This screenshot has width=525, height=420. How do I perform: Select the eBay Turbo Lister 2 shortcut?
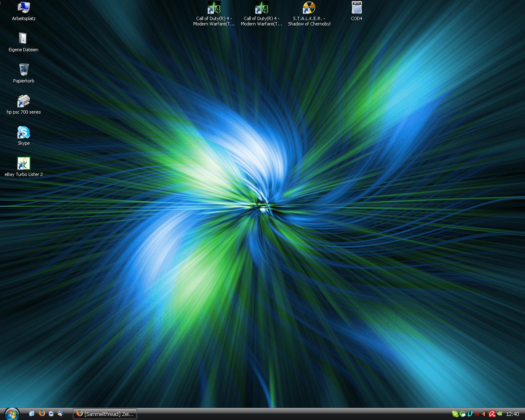point(24,167)
